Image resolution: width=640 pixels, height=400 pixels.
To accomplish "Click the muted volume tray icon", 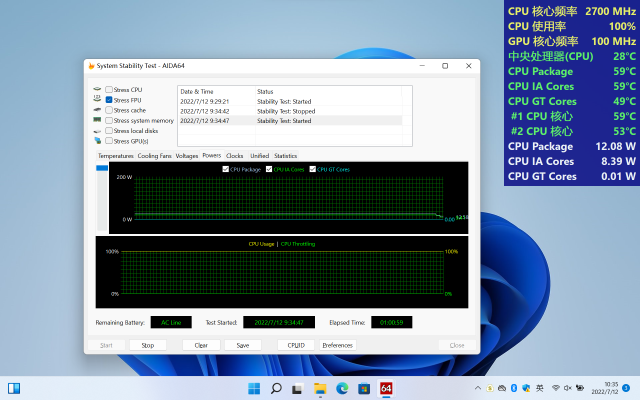I will (x=568, y=388).
